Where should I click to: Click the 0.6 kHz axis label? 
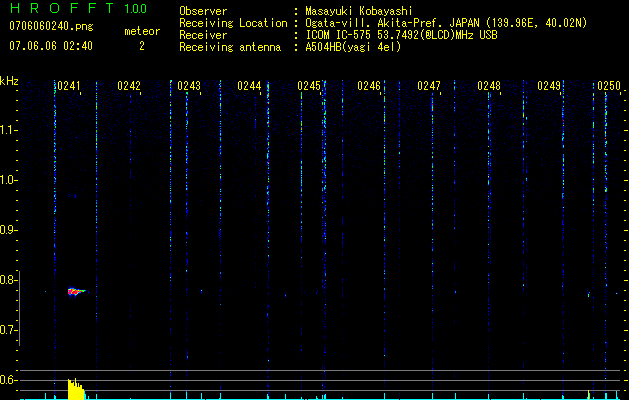tap(8, 380)
